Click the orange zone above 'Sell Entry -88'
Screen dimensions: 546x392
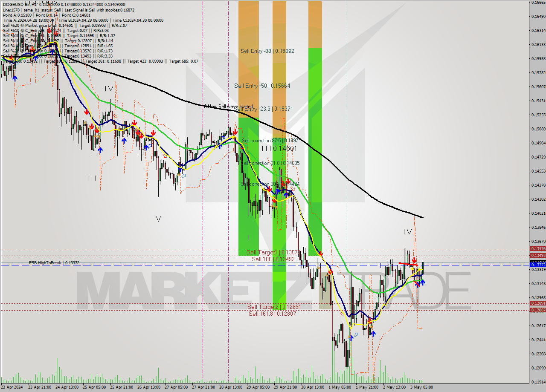point(248,24)
